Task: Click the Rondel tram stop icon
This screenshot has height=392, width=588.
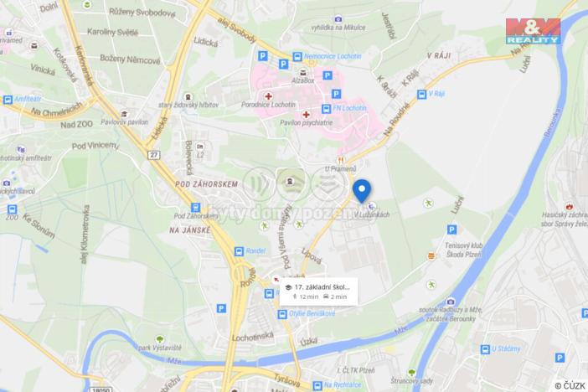Action: 239,252
